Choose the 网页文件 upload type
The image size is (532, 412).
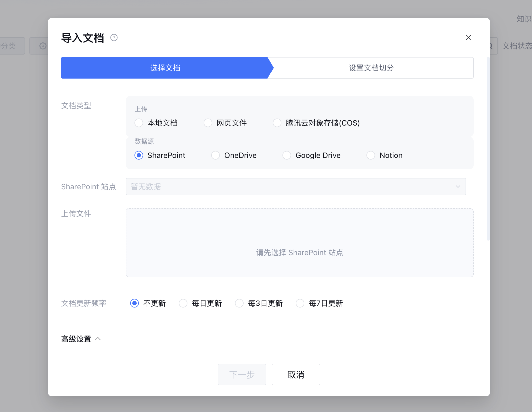(208, 123)
